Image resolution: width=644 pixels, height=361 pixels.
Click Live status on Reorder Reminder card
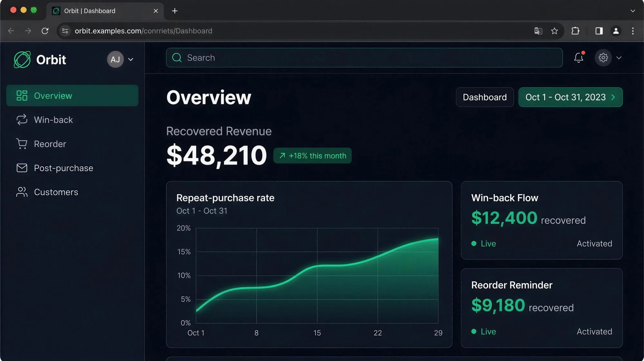tap(484, 331)
